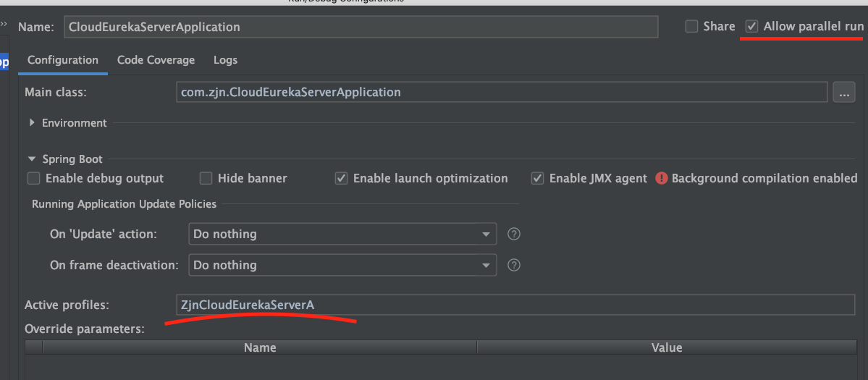Disable Enable launch optimization checkbox

(x=342, y=178)
